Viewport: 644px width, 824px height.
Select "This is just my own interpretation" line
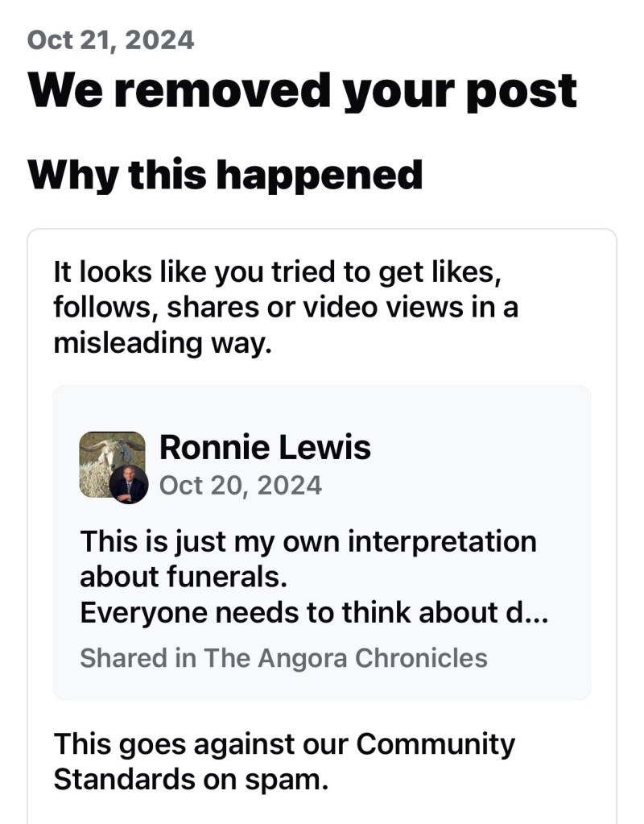[x=308, y=540]
